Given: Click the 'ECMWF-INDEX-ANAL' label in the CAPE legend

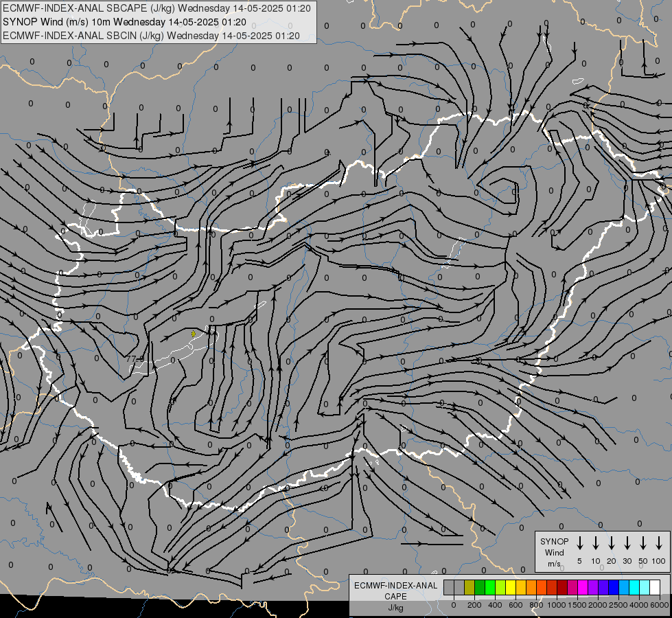Looking at the screenshot, I should click(395, 586).
